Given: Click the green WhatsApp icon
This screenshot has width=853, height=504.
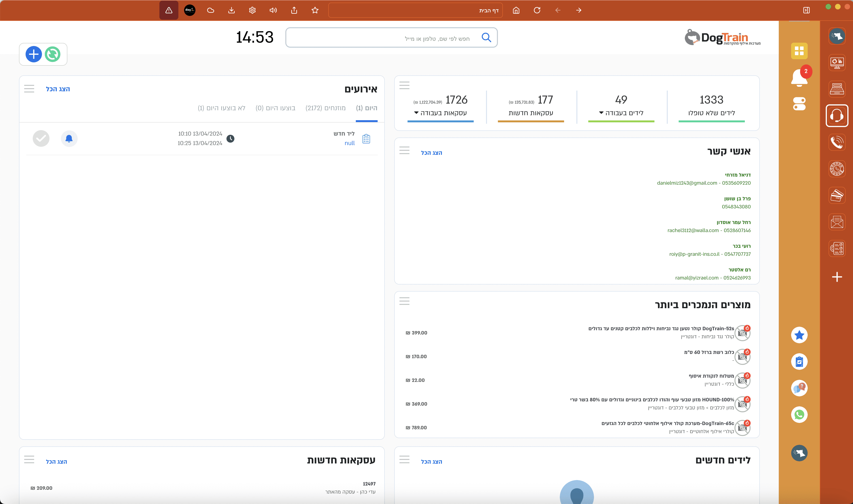Looking at the screenshot, I should [x=799, y=414].
